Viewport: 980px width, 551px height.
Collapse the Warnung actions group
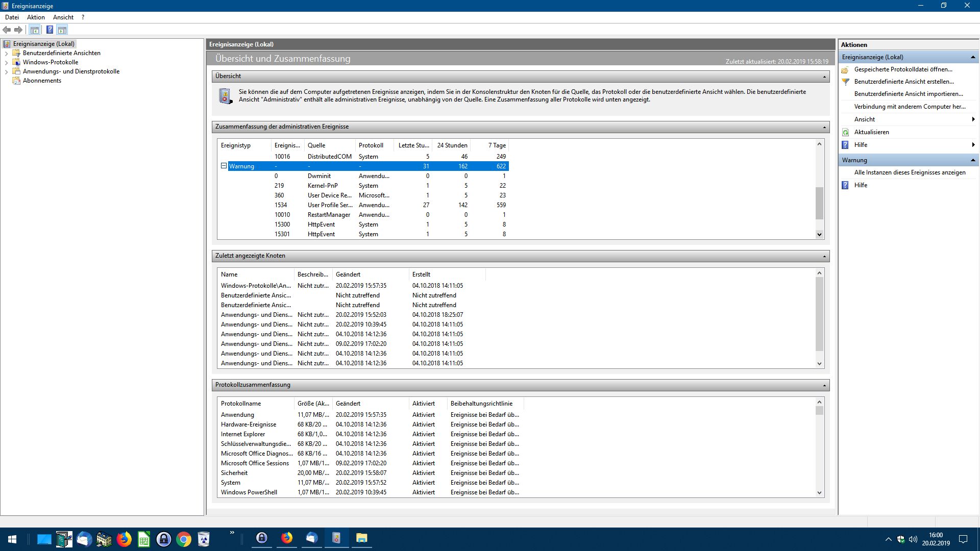pyautogui.click(x=973, y=160)
